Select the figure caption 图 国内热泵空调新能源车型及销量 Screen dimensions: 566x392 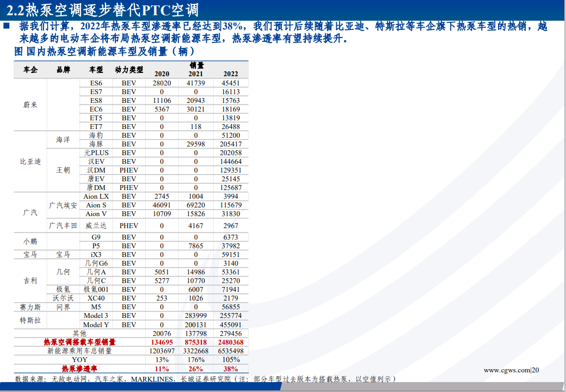[104, 52]
